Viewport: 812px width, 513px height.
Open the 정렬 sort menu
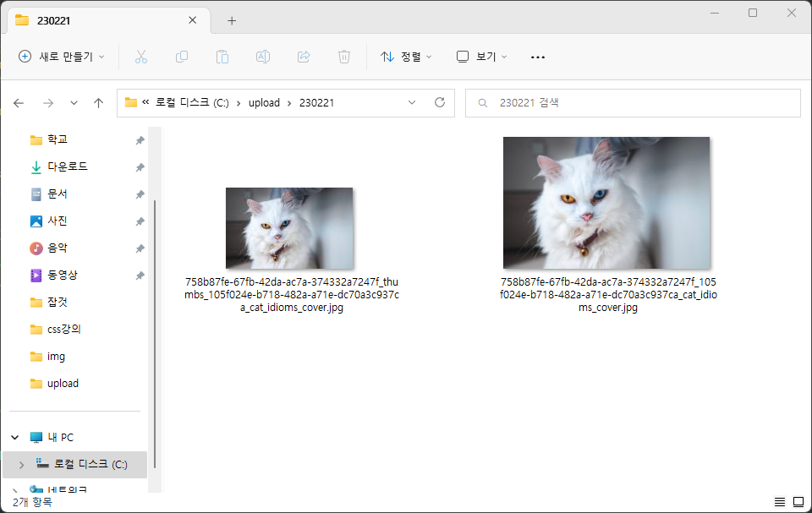click(406, 57)
